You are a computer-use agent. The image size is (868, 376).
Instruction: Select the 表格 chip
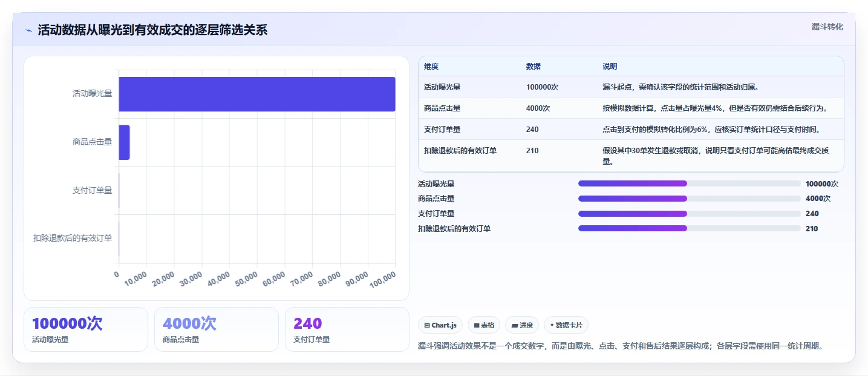tap(484, 325)
